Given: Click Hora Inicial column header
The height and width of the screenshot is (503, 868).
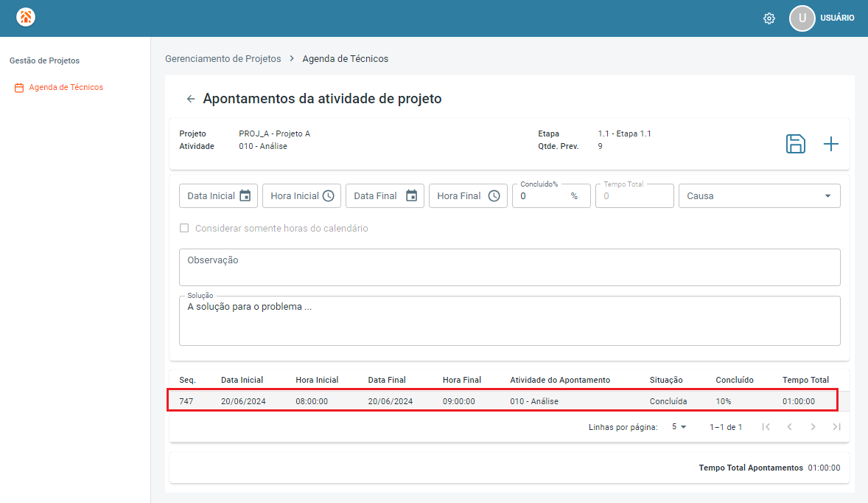Looking at the screenshot, I should (317, 380).
